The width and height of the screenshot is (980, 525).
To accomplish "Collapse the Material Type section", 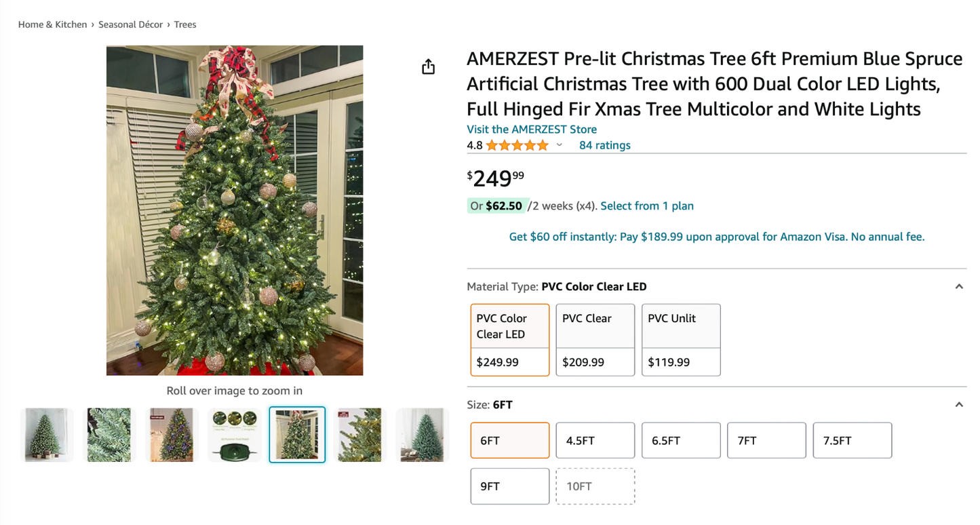I will pyautogui.click(x=958, y=286).
